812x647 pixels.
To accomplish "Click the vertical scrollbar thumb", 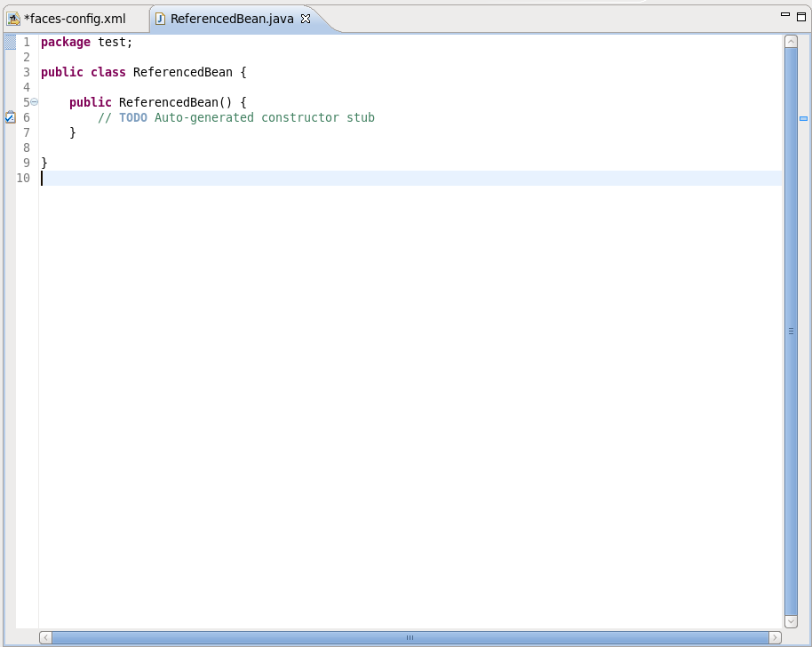I will coord(791,331).
